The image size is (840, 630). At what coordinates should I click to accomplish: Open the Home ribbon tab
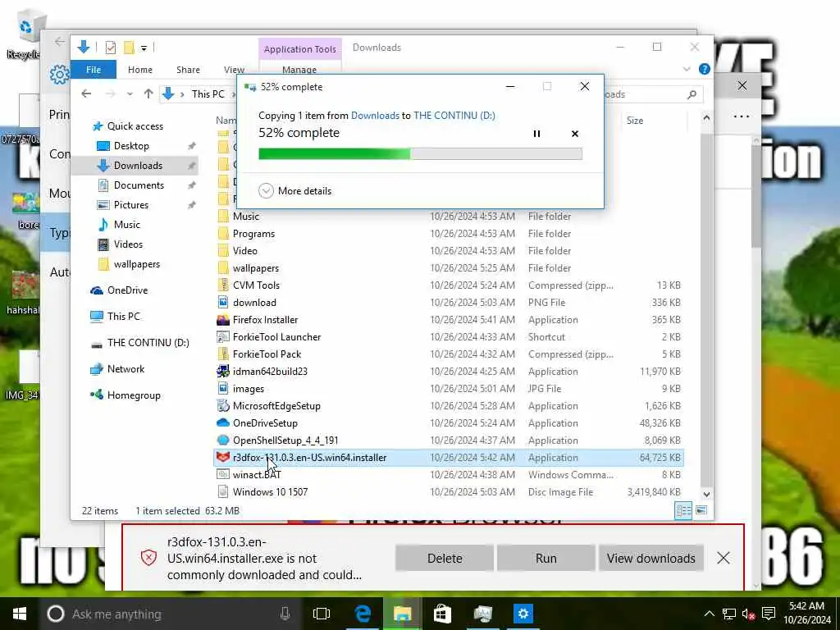point(139,70)
